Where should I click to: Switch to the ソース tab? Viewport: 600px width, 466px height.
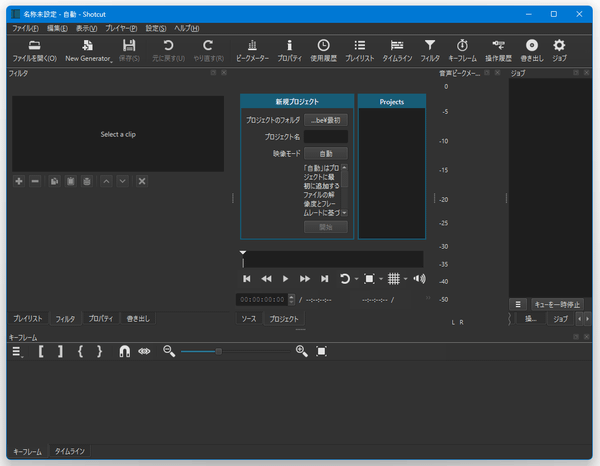[249, 319]
